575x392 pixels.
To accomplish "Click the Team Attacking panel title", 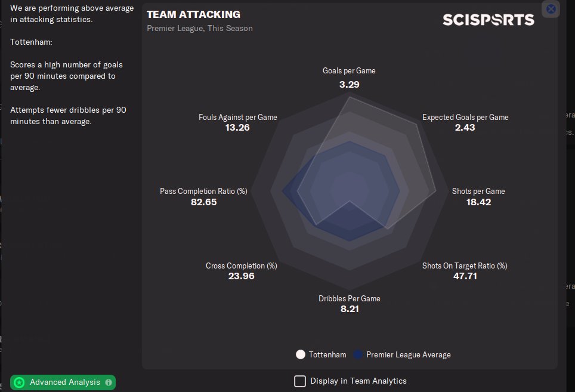I will [x=193, y=14].
